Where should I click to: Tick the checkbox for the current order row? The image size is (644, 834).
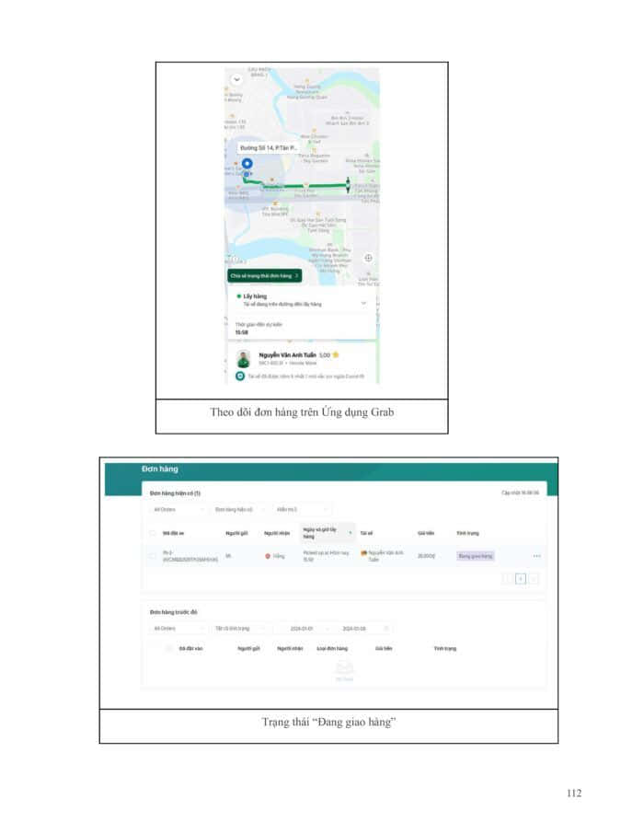153,556
